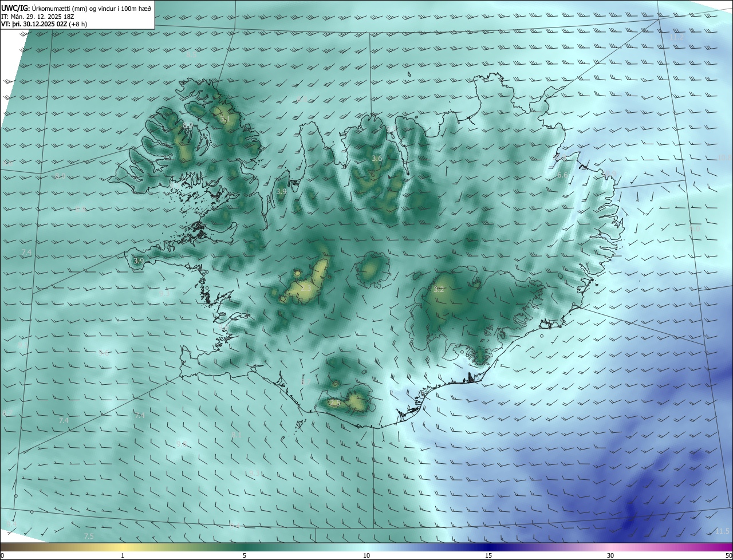Click the '10' label on the color scale
The image size is (733, 560).
366,555
